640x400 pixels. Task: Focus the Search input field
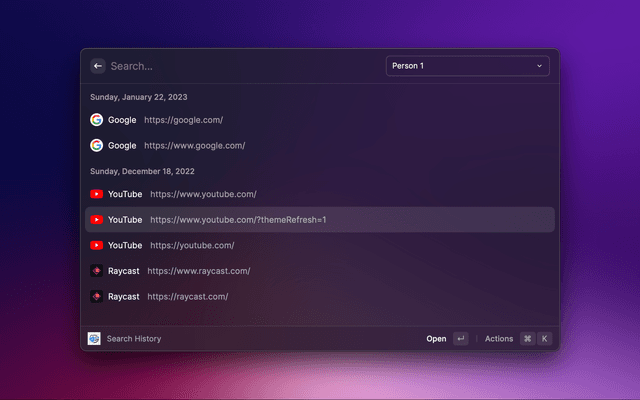tap(240, 66)
